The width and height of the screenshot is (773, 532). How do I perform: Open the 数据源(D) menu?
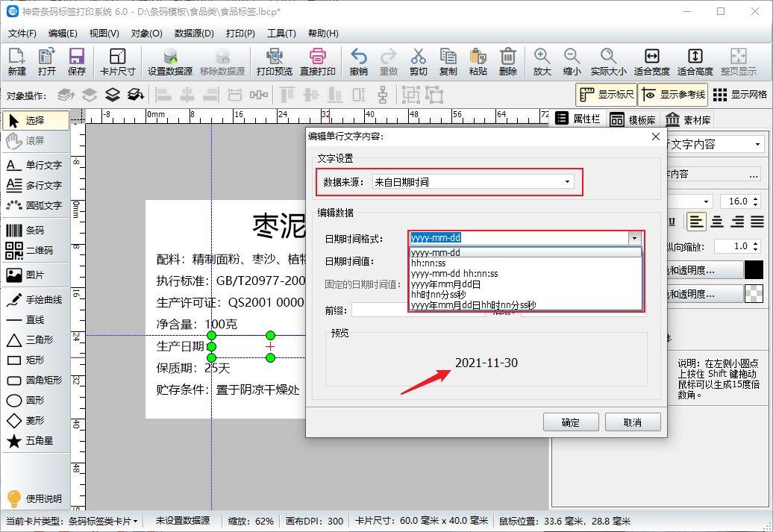tap(194, 34)
